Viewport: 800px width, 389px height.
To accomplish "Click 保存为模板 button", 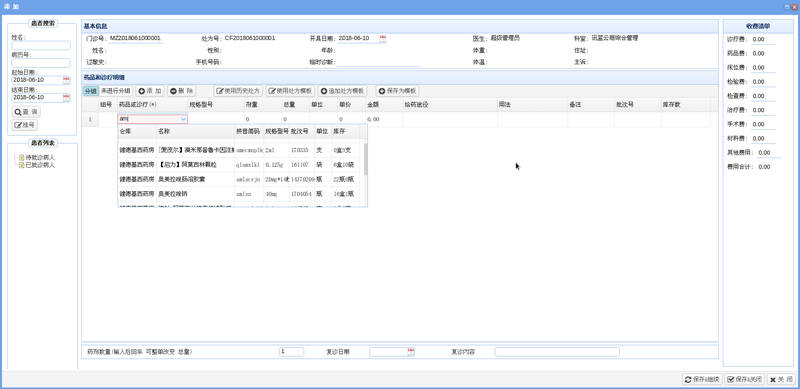I will 397,91.
